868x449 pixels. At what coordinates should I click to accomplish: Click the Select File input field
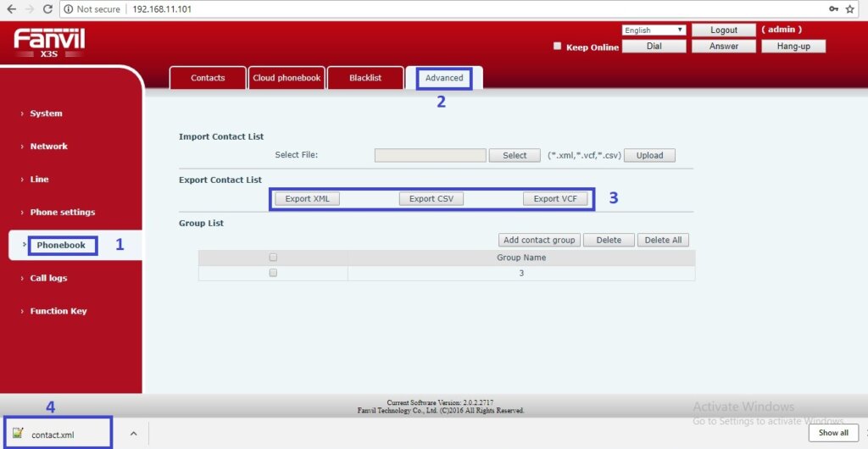coord(430,156)
